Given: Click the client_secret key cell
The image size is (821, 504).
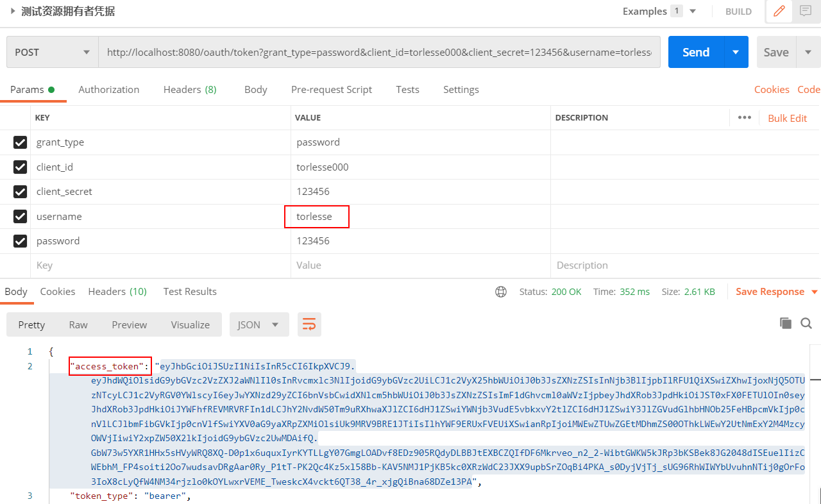Looking at the screenshot, I should tap(160, 192).
